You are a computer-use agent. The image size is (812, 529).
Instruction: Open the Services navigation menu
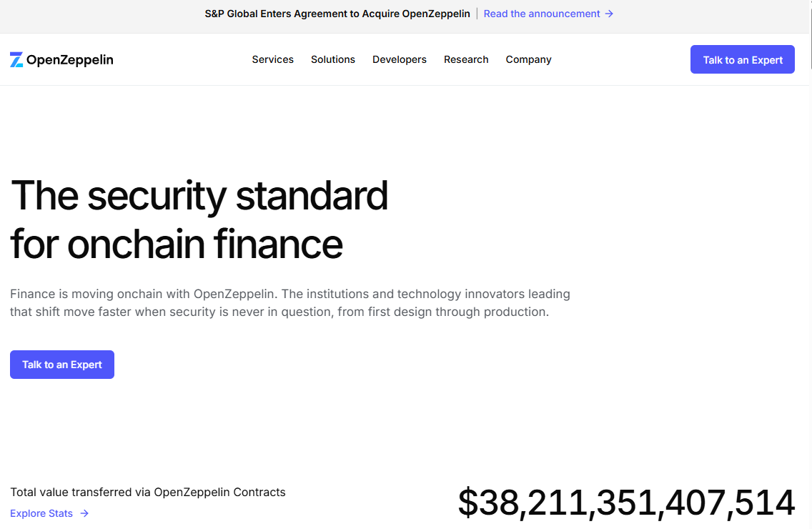click(x=273, y=59)
